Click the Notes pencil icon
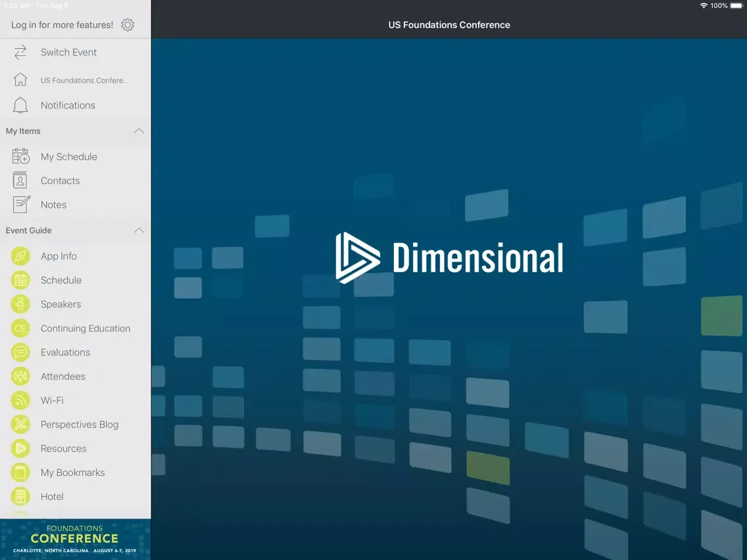Image resolution: width=747 pixels, height=560 pixels. click(21, 204)
